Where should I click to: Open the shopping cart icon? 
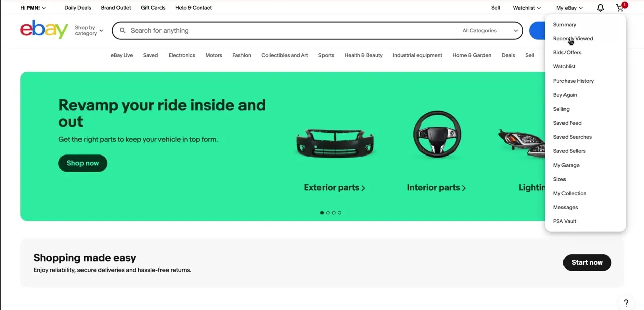coord(620,8)
